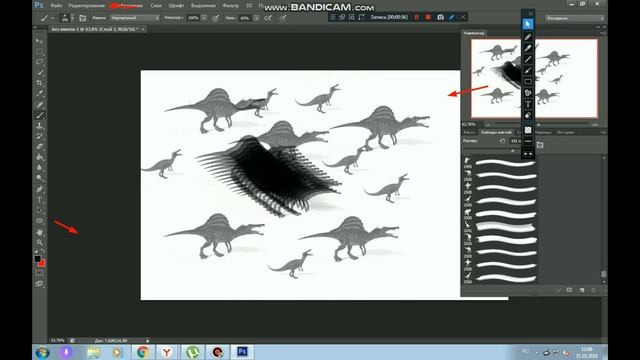Select the rectangle tool in Bandicam drawing bar

[x=528, y=82]
